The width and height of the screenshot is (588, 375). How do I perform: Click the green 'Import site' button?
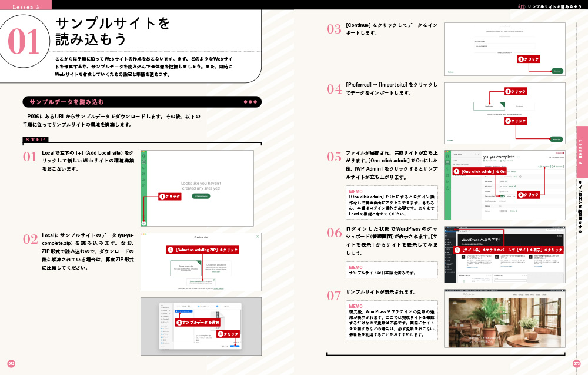556,140
